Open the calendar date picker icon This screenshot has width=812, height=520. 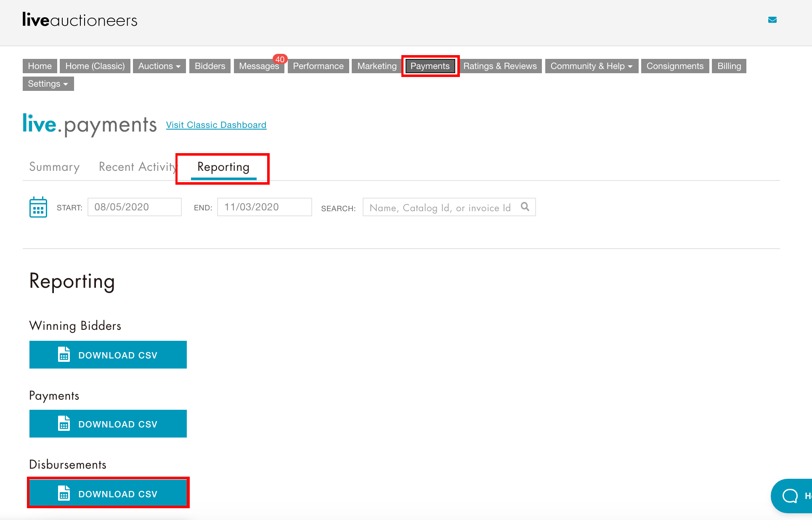[38, 207]
